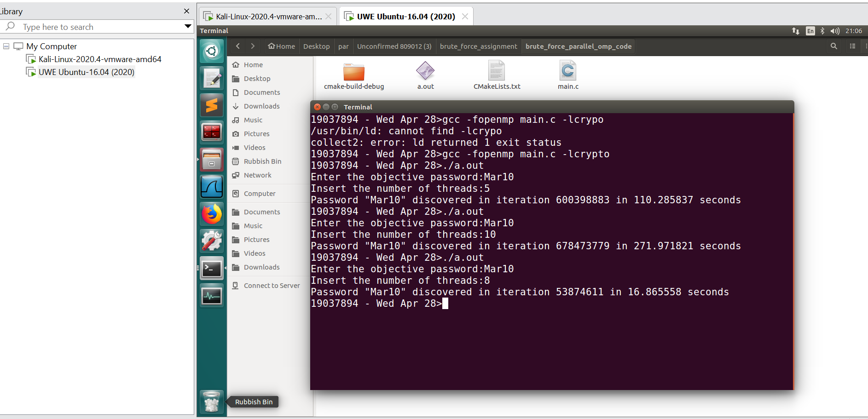Open the En keyboard layout indicator
This screenshot has width=868, height=419.
pos(810,31)
